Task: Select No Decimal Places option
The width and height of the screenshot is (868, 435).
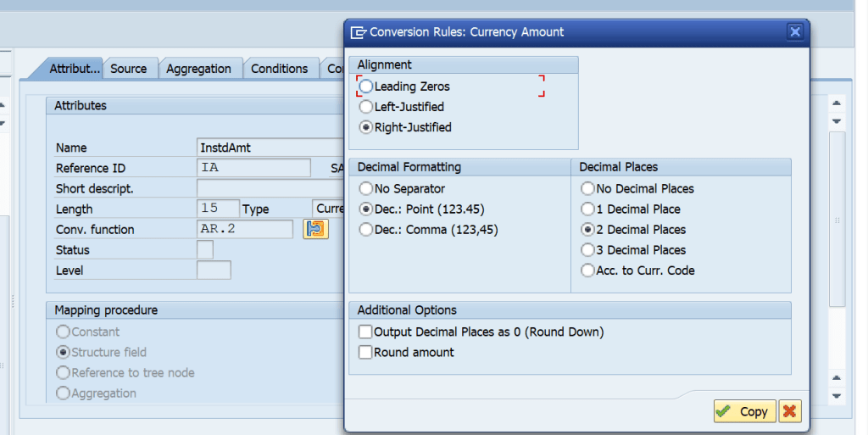Action: 587,189
